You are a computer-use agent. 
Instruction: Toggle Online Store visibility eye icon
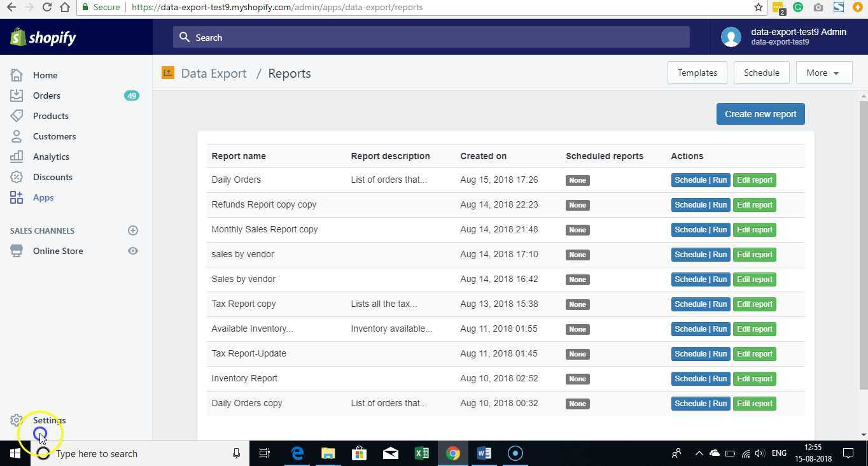pos(132,251)
